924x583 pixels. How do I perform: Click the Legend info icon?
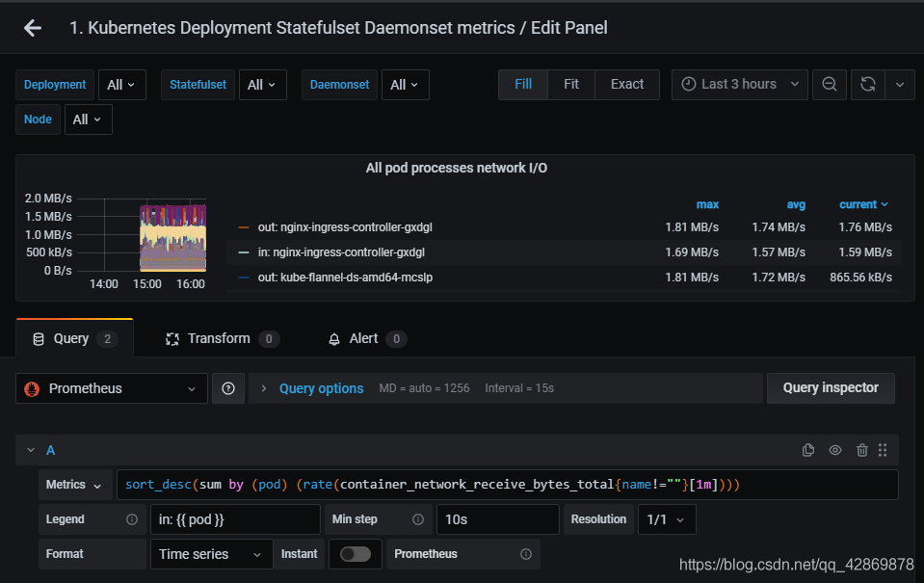point(132,519)
